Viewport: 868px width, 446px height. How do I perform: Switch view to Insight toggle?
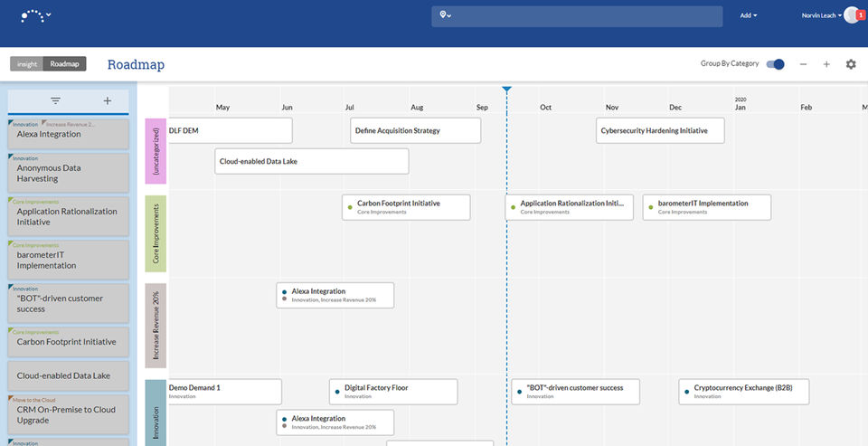tap(26, 63)
